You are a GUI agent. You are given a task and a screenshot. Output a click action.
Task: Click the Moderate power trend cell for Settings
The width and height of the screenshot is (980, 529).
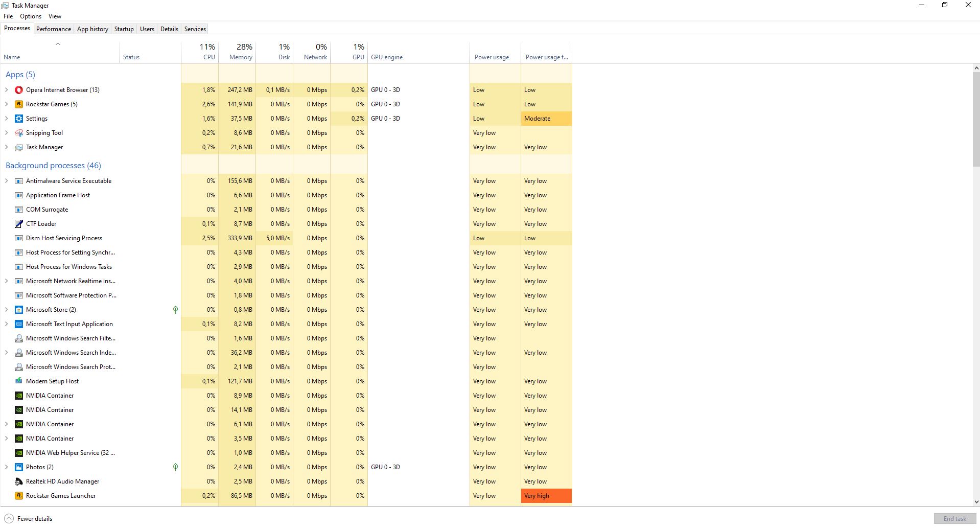click(546, 119)
